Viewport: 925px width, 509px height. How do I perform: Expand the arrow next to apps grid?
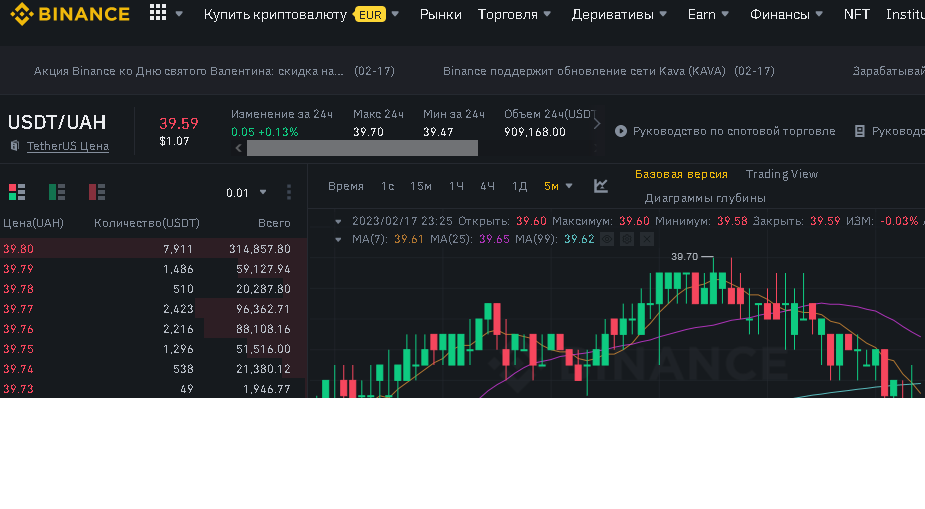(179, 14)
